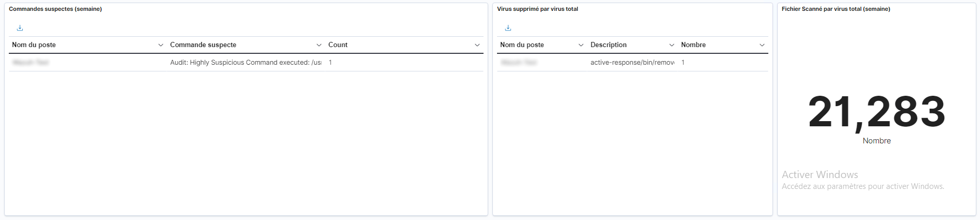The height and width of the screenshot is (220, 980).
Task: Download the Virus supprimé table data
Action: (x=508, y=28)
